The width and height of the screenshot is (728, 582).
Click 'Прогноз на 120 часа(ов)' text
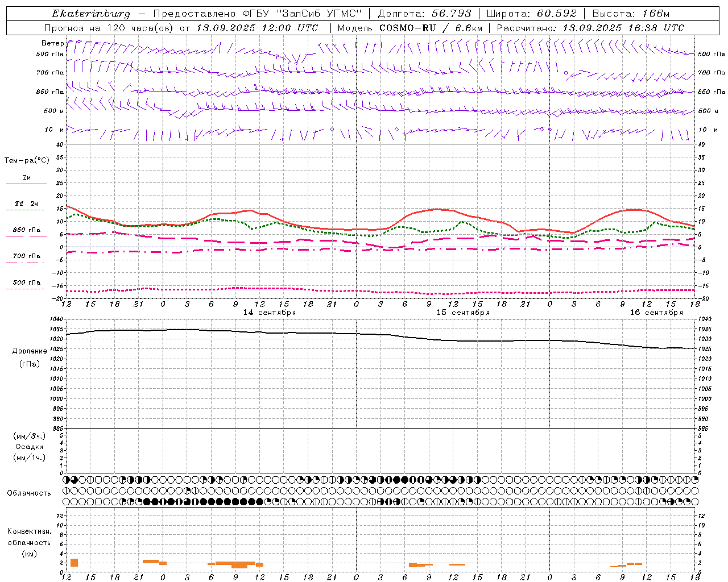click(109, 28)
